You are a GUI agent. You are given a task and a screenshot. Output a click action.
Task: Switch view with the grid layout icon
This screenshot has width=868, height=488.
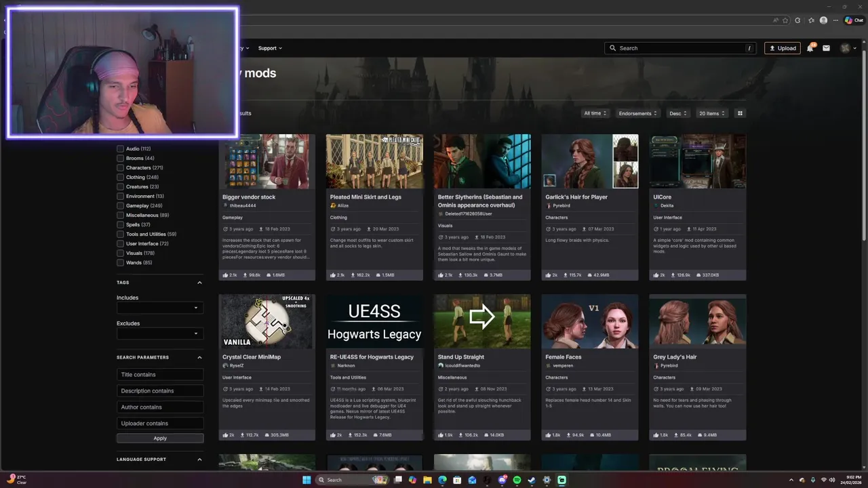pyautogui.click(x=741, y=113)
